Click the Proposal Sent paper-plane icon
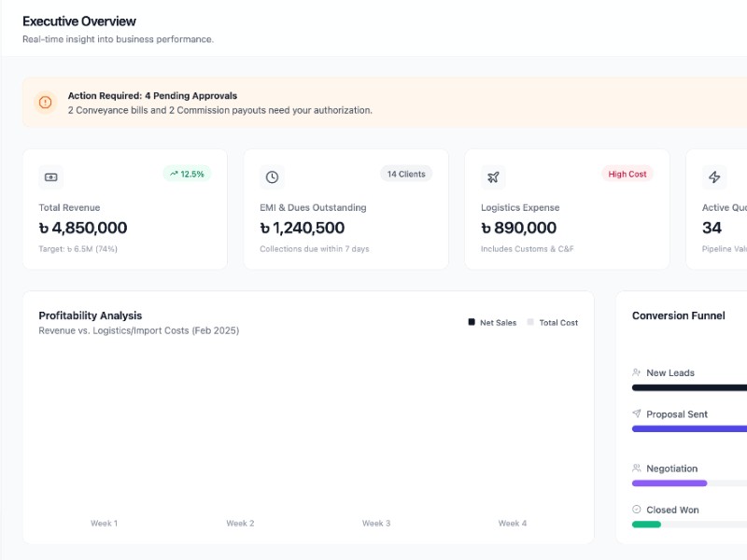This screenshot has height=560, width=747. coord(637,413)
